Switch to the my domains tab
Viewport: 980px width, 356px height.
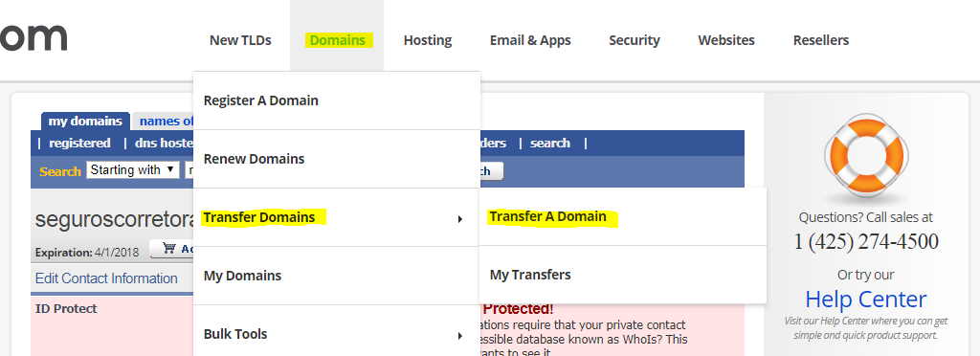coord(85,122)
